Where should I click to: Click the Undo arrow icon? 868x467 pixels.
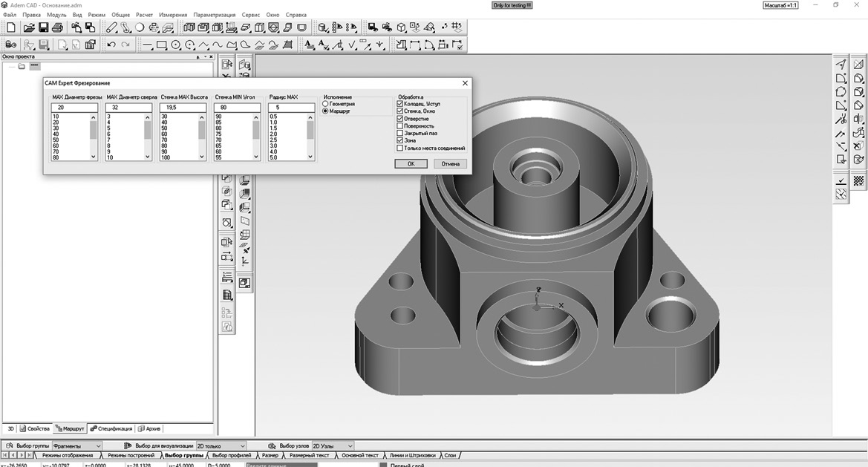pyautogui.click(x=111, y=45)
